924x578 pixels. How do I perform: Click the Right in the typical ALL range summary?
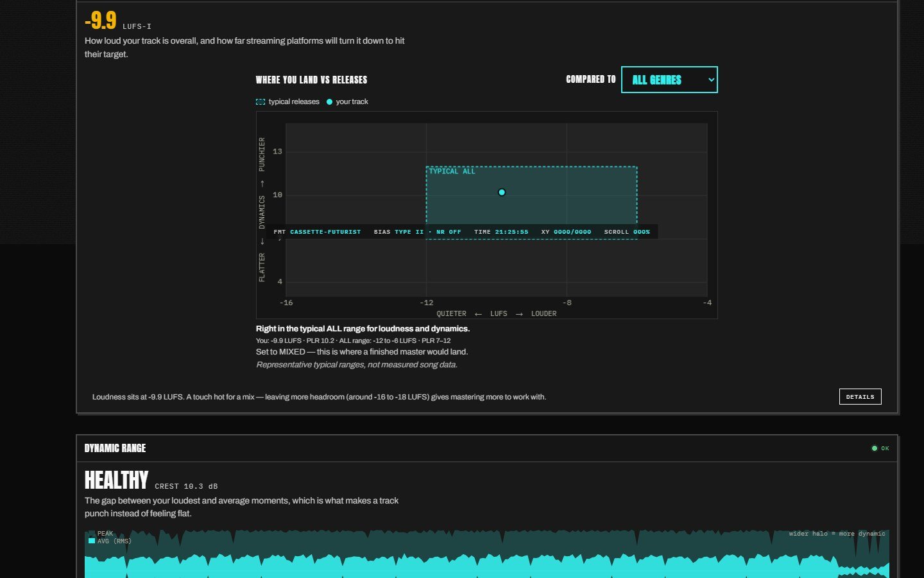(x=363, y=329)
